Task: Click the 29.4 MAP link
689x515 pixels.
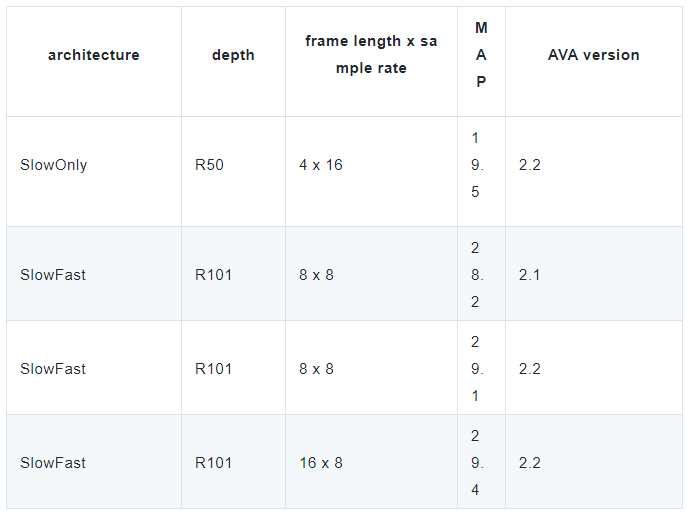Action: click(476, 462)
